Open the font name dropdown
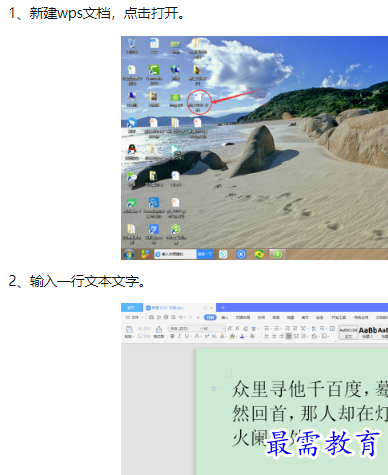Viewport: 388px width, 475px height. coord(185,328)
